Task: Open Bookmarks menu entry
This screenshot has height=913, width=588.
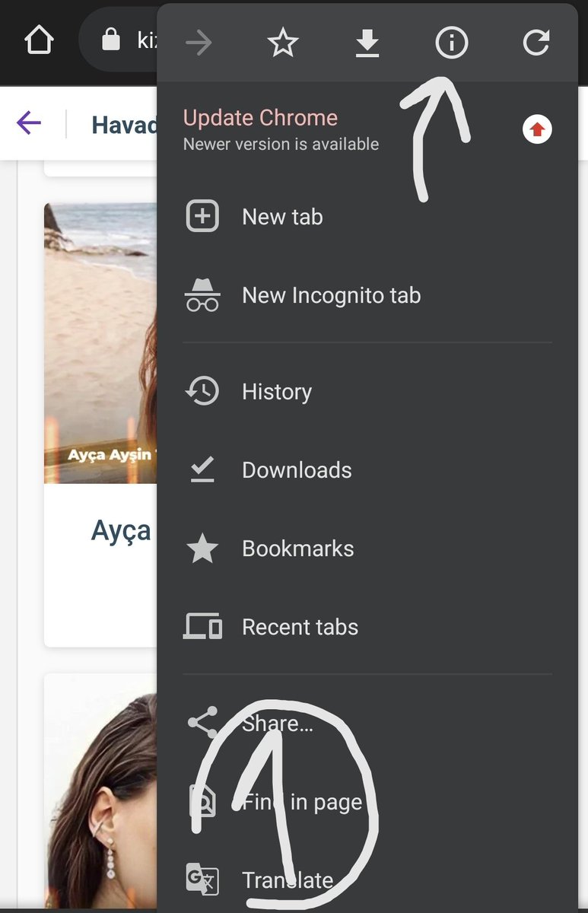Action: tap(367, 549)
